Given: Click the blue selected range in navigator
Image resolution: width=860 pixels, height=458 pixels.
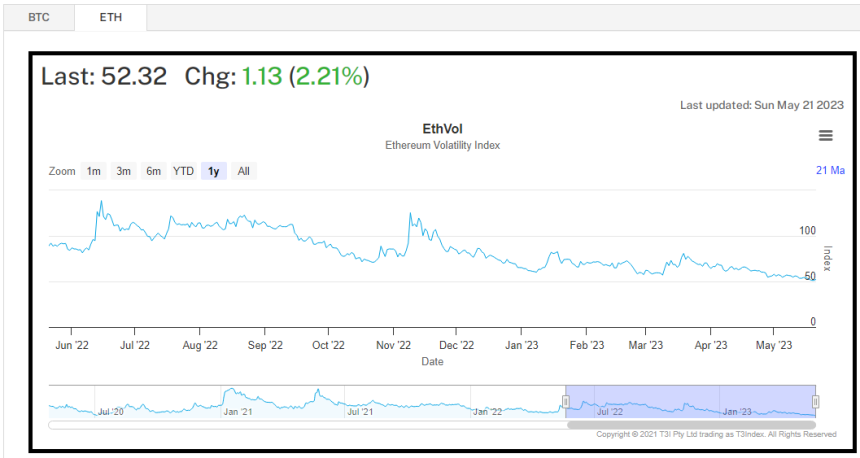Looking at the screenshot, I should tap(690, 400).
